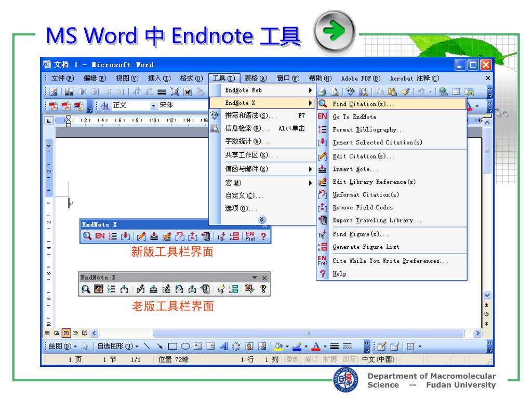This screenshot has height=399, width=532.
Task: Choose 字数统计(W)... menu item
Action: pos(262,141)
